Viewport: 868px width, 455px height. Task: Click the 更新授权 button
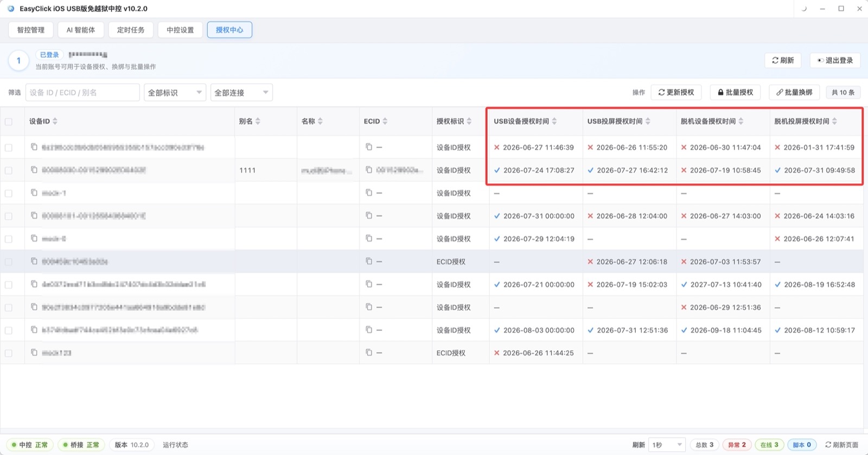676,92
